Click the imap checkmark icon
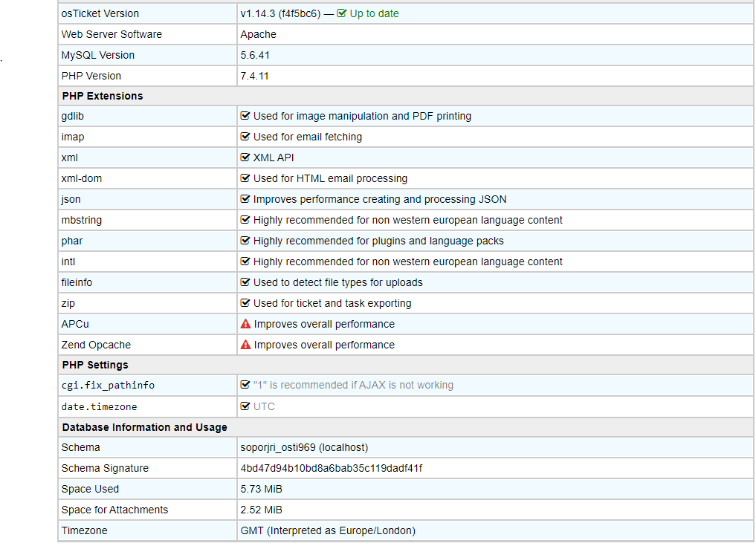756x549 pixels. pyautogui.click(x=245, y=137)
